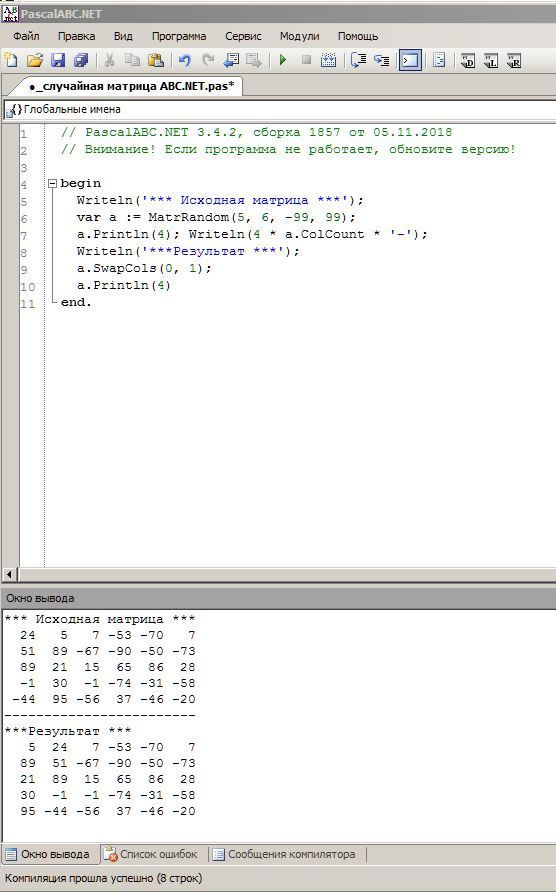
Task: Toggle the output window toolbar button
Action: 410,60
